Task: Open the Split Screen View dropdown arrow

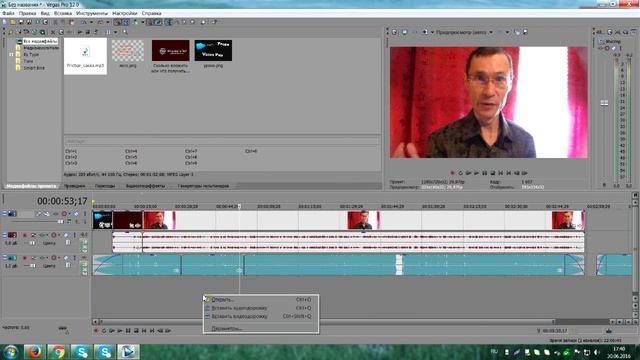Action: click(x=432, y=32)
